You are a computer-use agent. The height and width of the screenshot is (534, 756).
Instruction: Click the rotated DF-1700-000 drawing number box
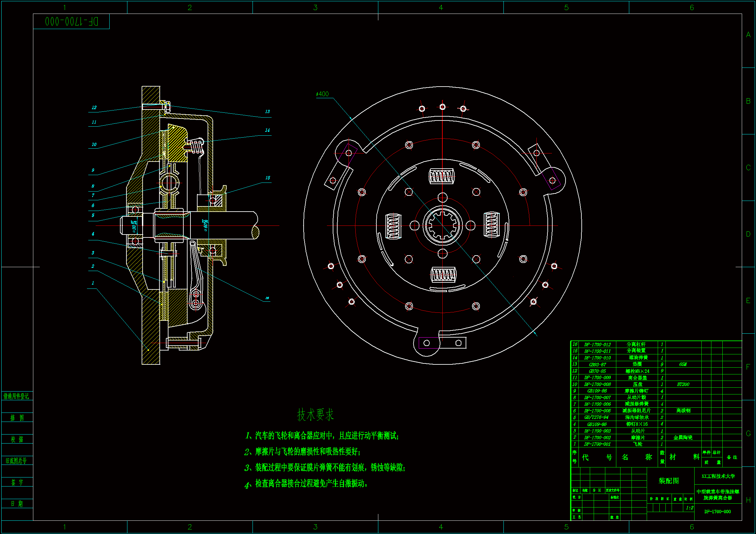click(x=71, y=22)
